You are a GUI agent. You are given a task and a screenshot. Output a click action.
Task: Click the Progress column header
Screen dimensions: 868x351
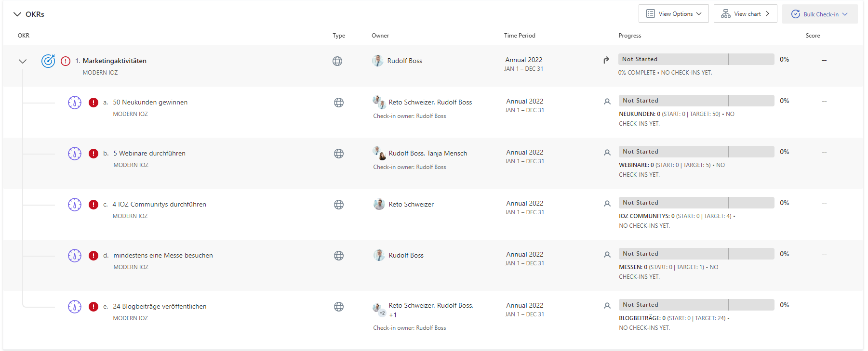(x=630, y=36)
